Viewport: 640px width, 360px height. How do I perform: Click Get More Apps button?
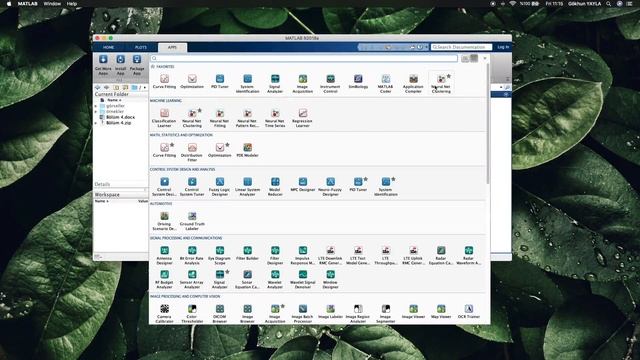coord(103,65)
